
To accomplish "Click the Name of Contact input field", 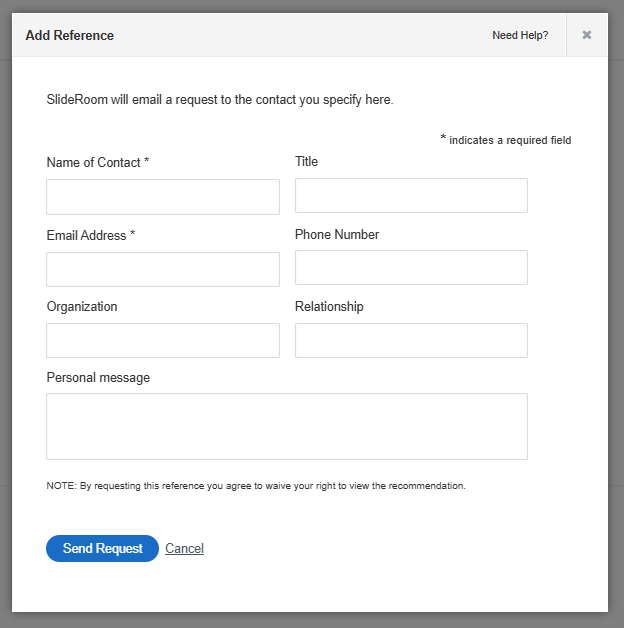I will pos(163,197).
